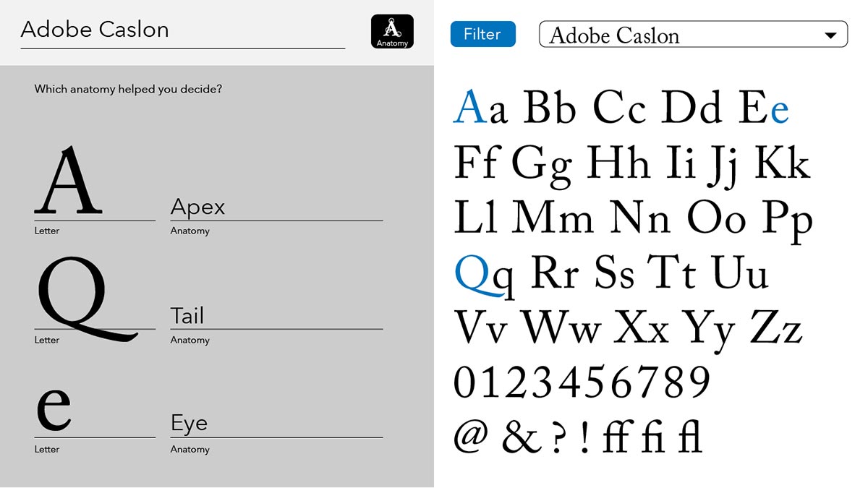Click the ff ligature glyph
The height and width of the screenshot is (488, 868).
[619, 437]
